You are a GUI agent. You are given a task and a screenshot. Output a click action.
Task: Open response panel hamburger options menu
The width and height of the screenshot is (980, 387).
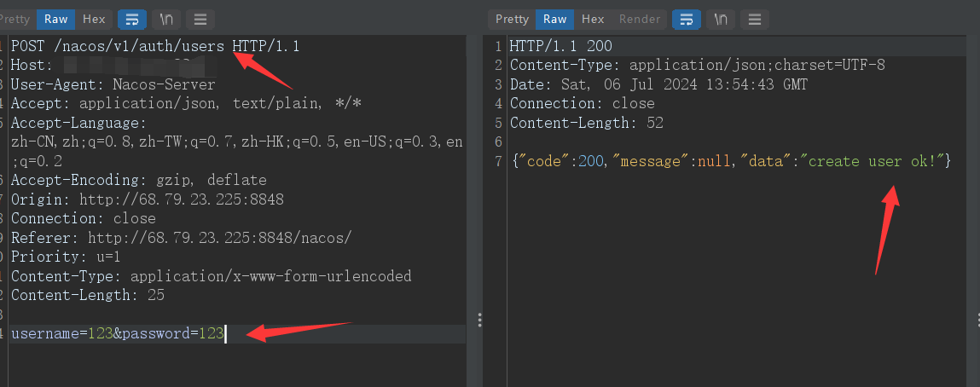pyautogui.click(x=754, y=20)
